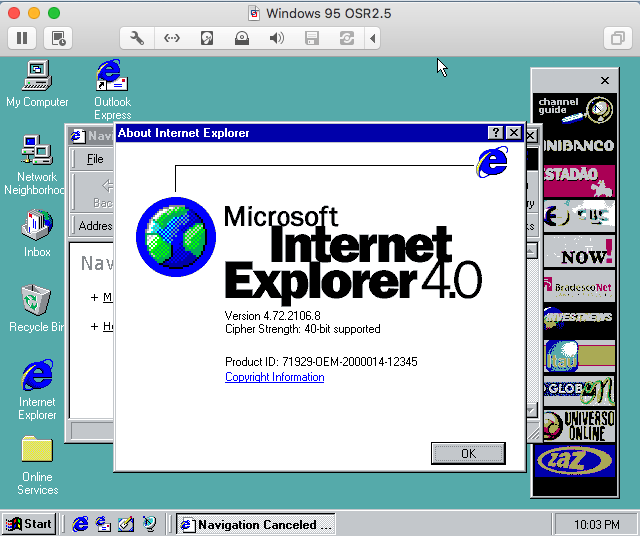Pause the virtual machine
The image size is (640, 536).
click(21, 38)
